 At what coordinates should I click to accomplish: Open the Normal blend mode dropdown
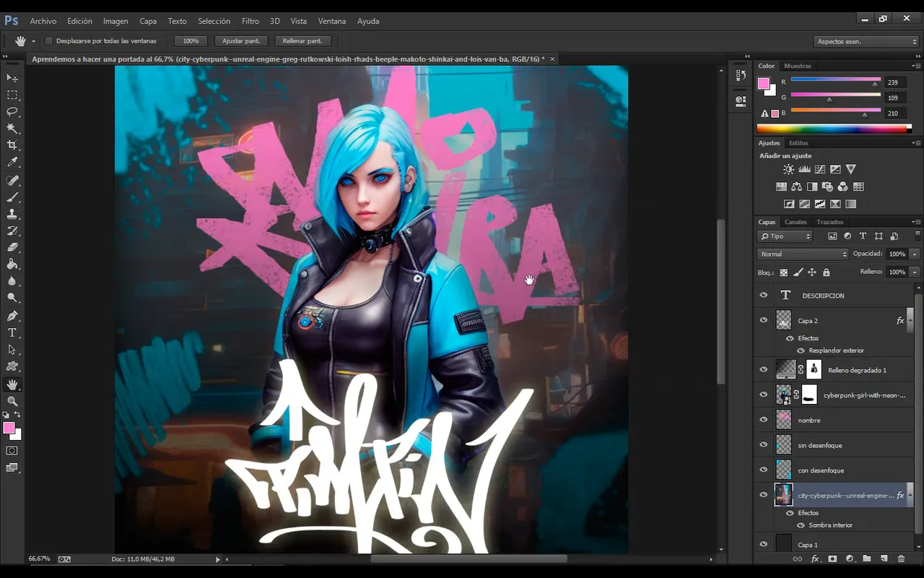[x=803, y=254]
